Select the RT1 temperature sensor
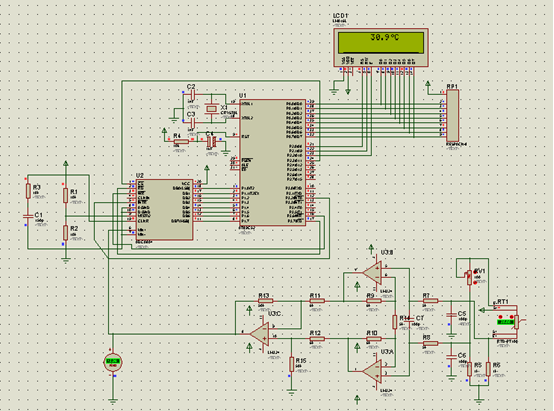554x411 pixels. 508,322
